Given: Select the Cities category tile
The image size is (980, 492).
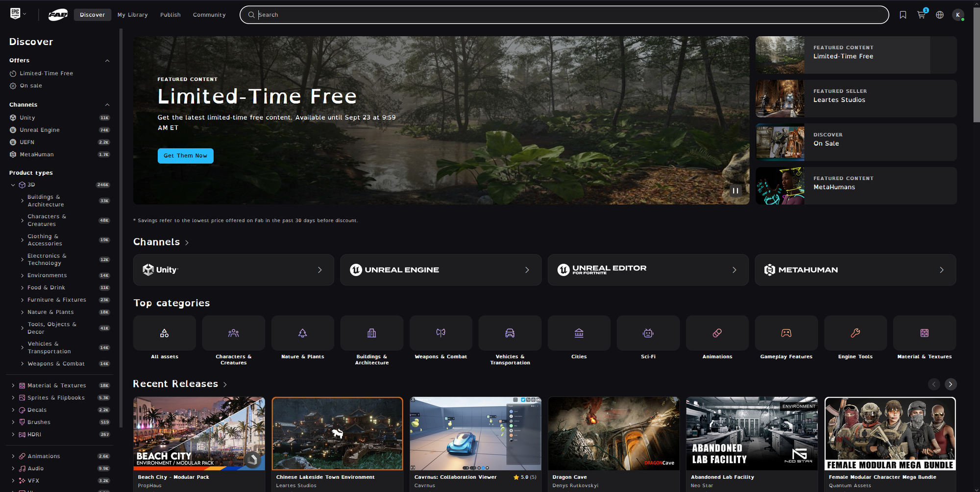Looking at the screenshot, I should [x=579, y=333].
